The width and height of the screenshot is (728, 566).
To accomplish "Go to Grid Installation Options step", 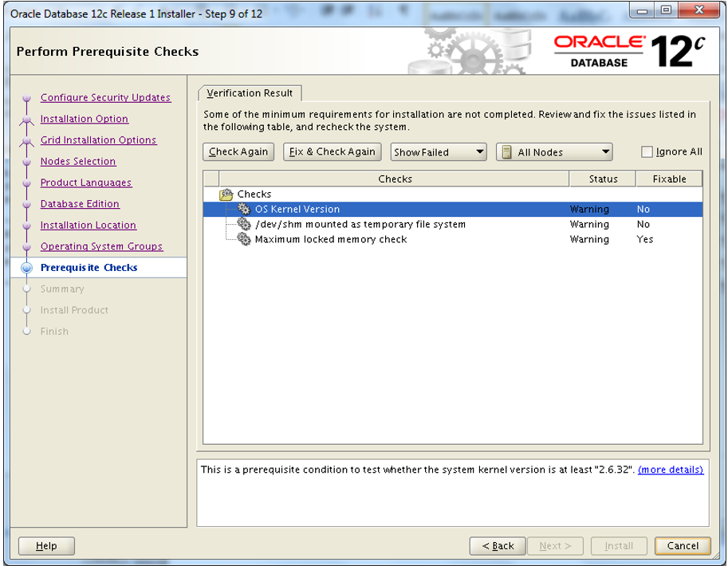I will pos(98,140).
